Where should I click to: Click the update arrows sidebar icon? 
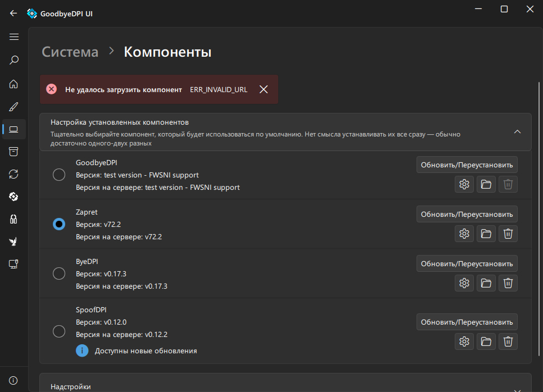[14, 174]
